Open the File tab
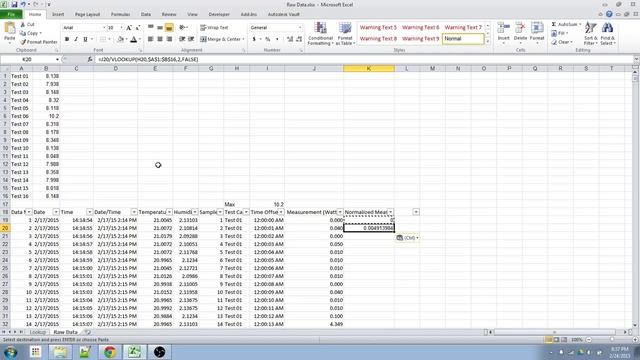The width and height of the screenshot is (640, 360). pos(11,14)
